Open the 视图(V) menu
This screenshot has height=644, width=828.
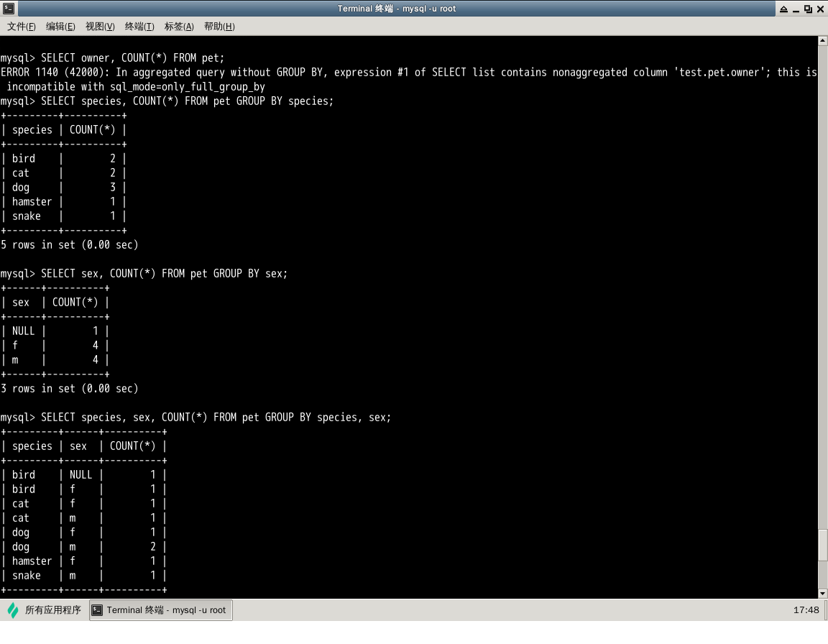100,27
